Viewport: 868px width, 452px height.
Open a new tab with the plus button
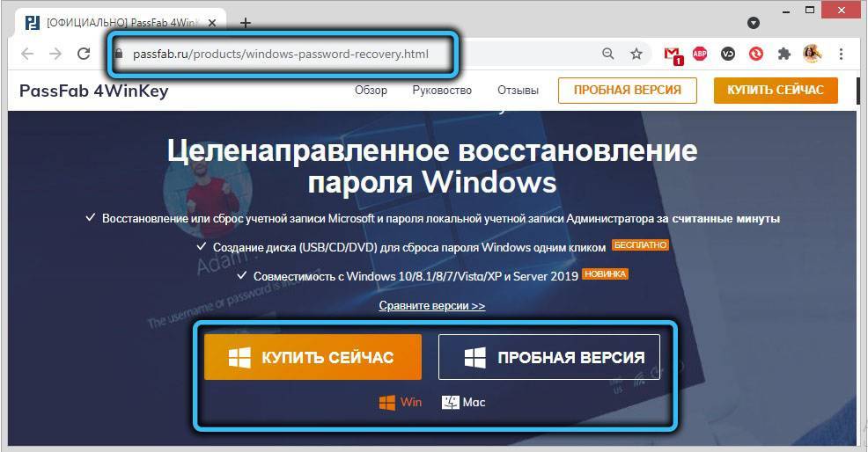point(246,22)
